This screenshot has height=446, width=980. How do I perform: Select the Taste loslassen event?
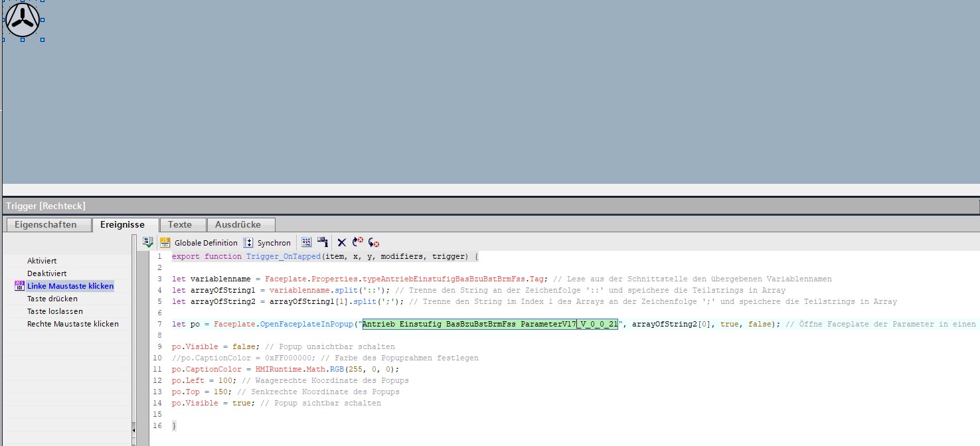click(55, 311)
